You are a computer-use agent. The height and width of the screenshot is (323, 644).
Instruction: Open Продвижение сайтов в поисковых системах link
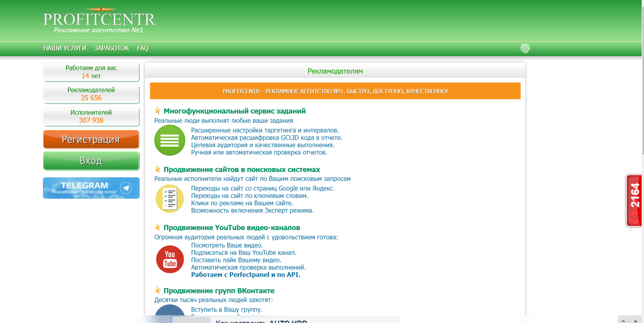pyautogui.click(x=241, y=170)
